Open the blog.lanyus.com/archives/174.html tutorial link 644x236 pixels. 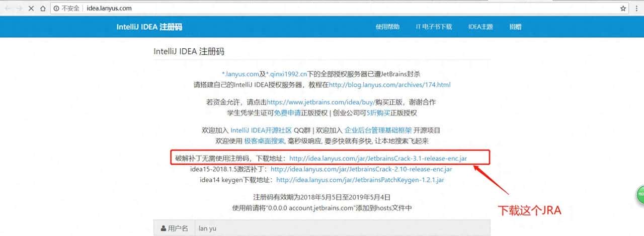pos(389,85)
